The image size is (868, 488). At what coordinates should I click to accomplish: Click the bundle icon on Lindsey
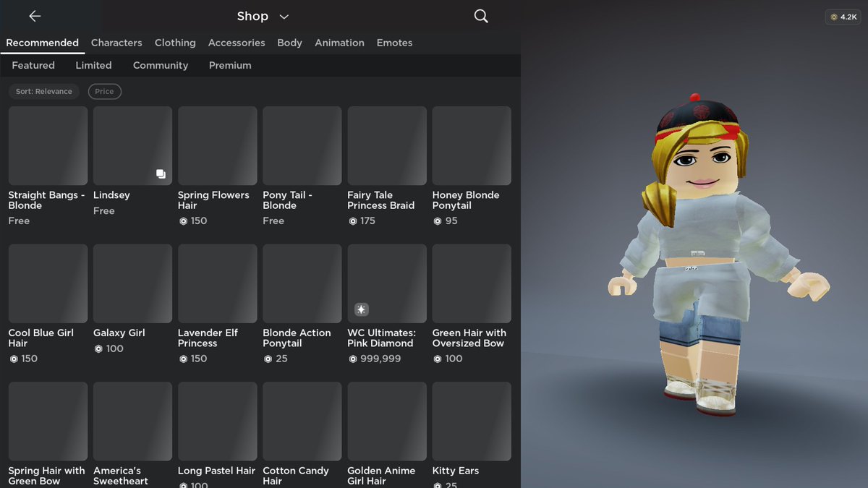point(161,174)
